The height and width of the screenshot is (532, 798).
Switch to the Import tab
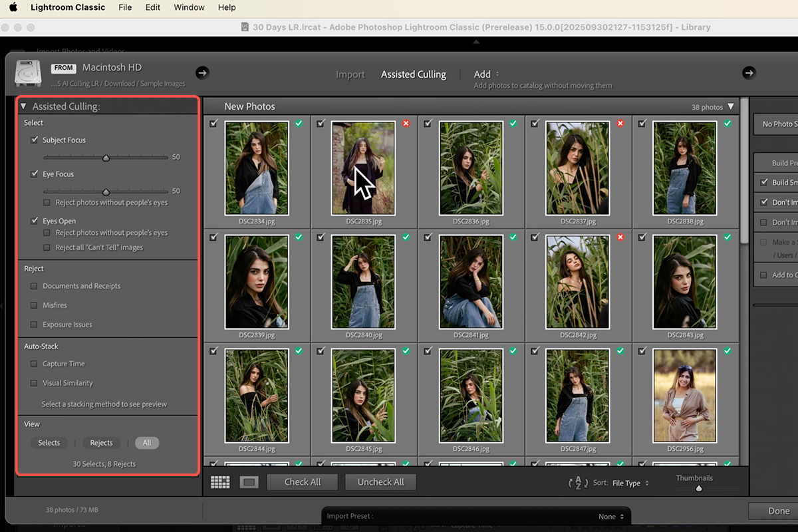coord(350,74)
